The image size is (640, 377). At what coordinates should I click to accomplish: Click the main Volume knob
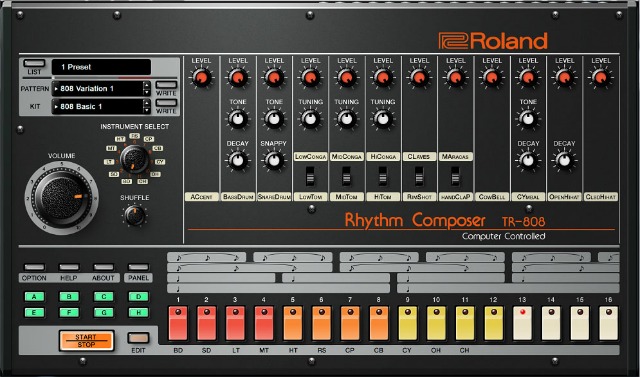62,198
